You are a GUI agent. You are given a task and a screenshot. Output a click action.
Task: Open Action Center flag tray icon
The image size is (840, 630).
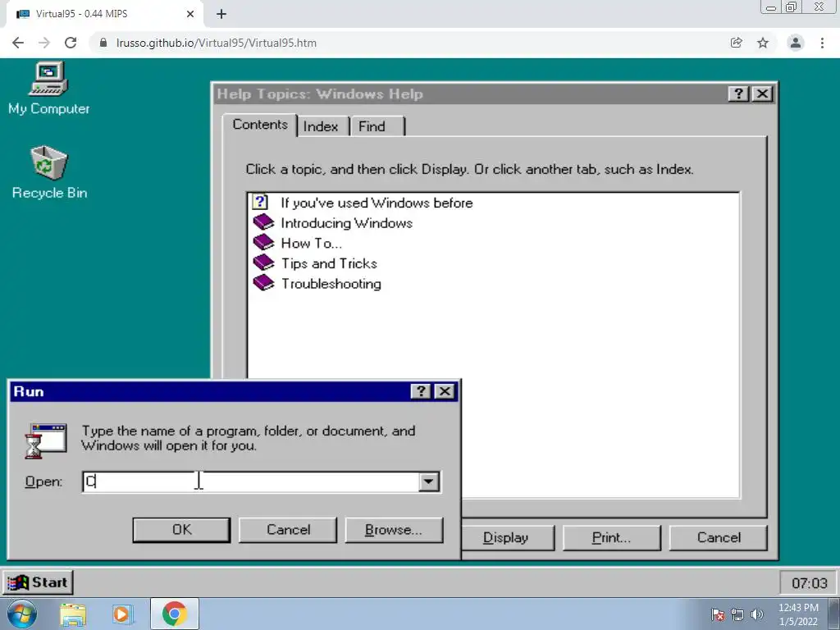click(x=718, y=614)
